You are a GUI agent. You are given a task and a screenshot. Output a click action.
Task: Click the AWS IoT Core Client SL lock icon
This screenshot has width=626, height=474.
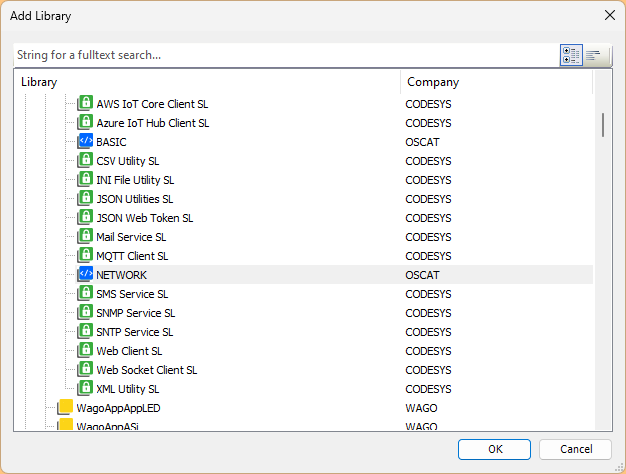(x=85, y=103)
